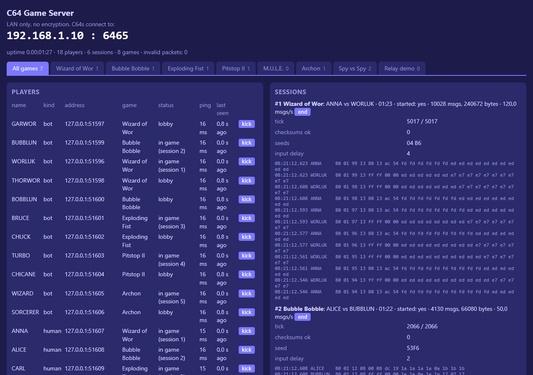Kick player GARWOR

[x=246, y=124]
